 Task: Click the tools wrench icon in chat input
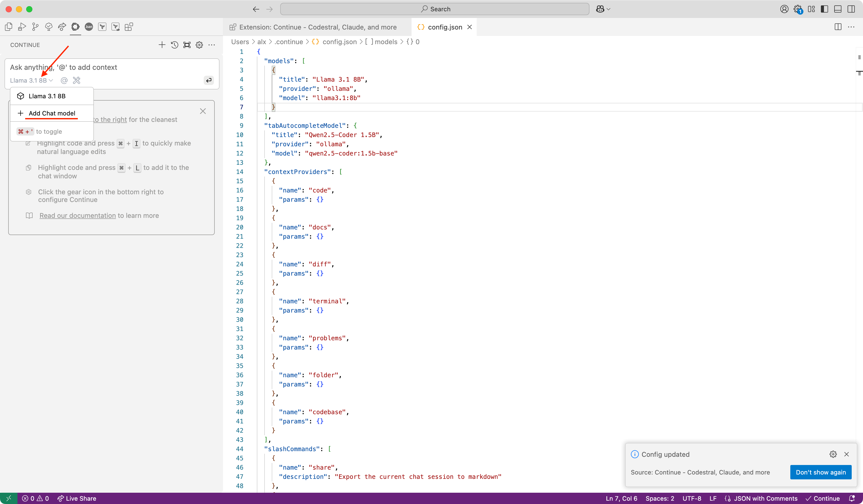click(77, 80)
